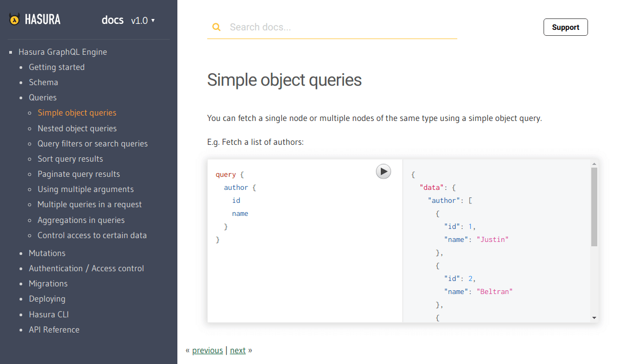Image resolution: width=626 pixels, height=364 pixels.
Task: Go to Getting started section
Action: click(56, 67)
